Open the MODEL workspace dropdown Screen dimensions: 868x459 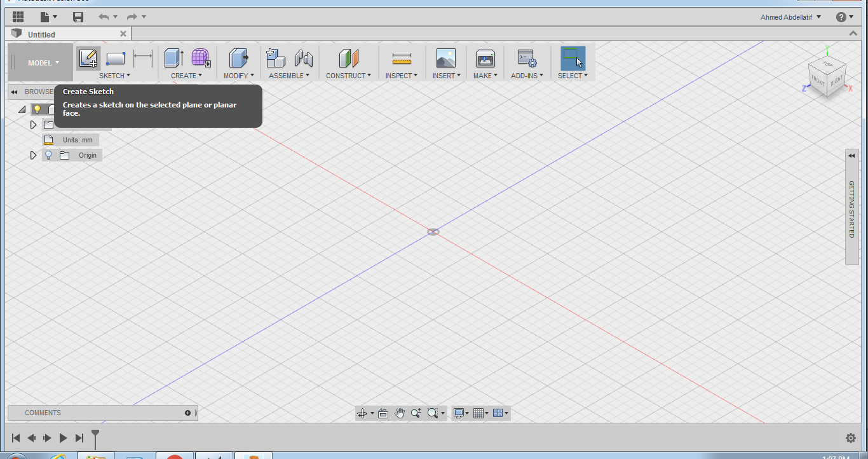pyautogui.click(x=43, y=62)
